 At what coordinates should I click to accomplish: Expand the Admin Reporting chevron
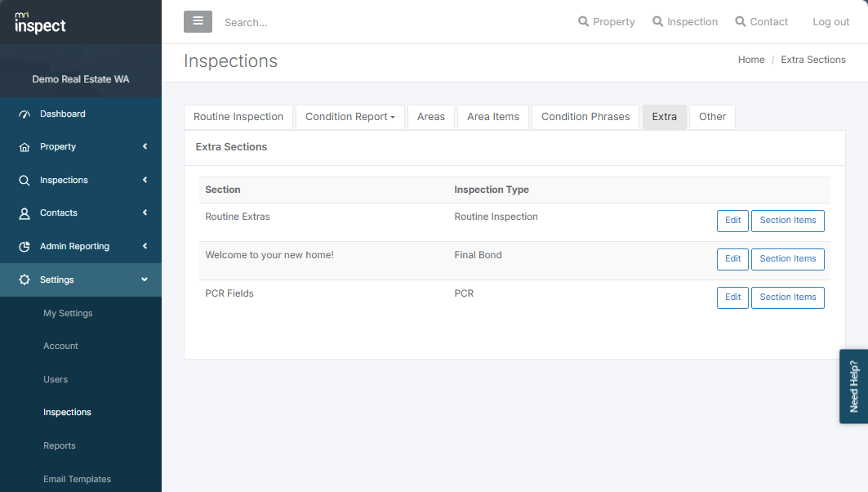coord(145,246)
